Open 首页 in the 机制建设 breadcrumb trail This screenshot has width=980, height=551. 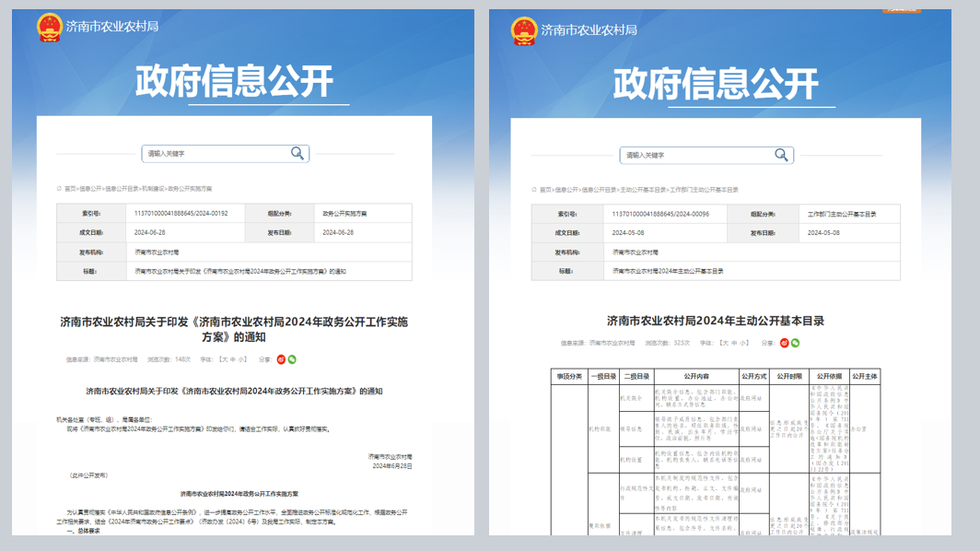[x=70, y=188]
